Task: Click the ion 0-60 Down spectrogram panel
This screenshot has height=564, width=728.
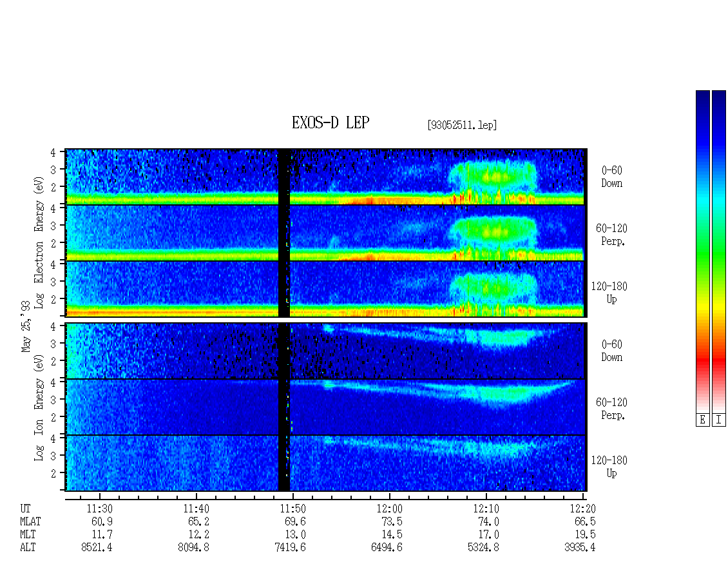Action: click(x=326, y=351)
